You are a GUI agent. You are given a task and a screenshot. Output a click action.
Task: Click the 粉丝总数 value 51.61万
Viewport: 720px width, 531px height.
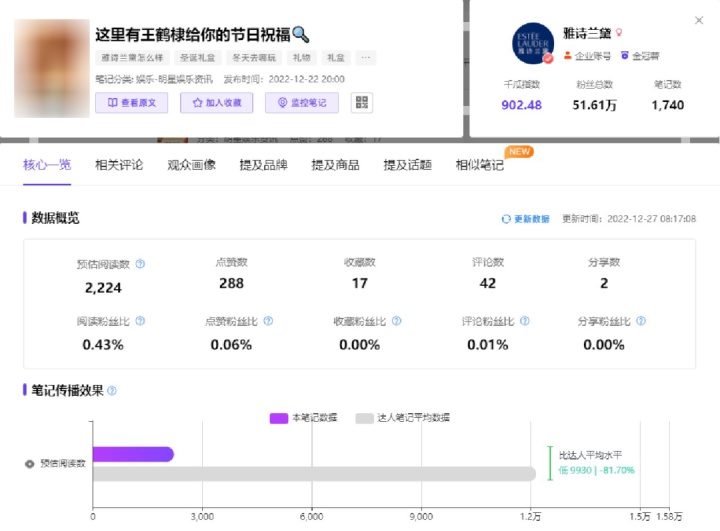click(595, 105)
